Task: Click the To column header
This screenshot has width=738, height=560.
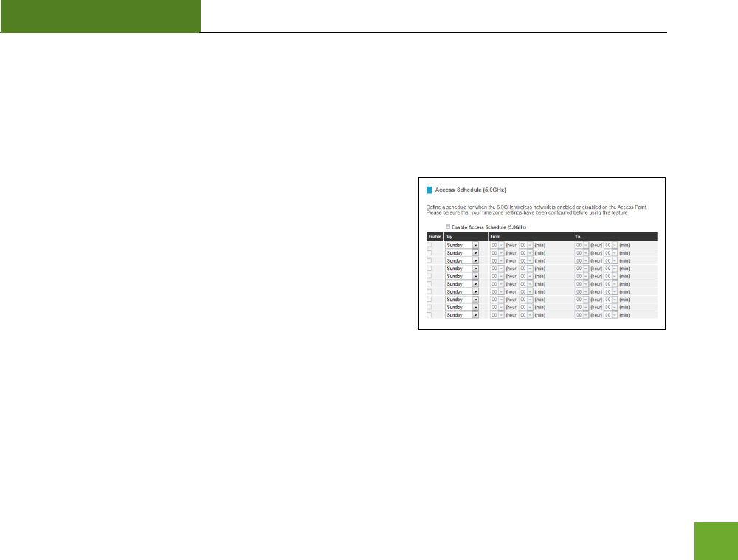Action: click(615, 237)
